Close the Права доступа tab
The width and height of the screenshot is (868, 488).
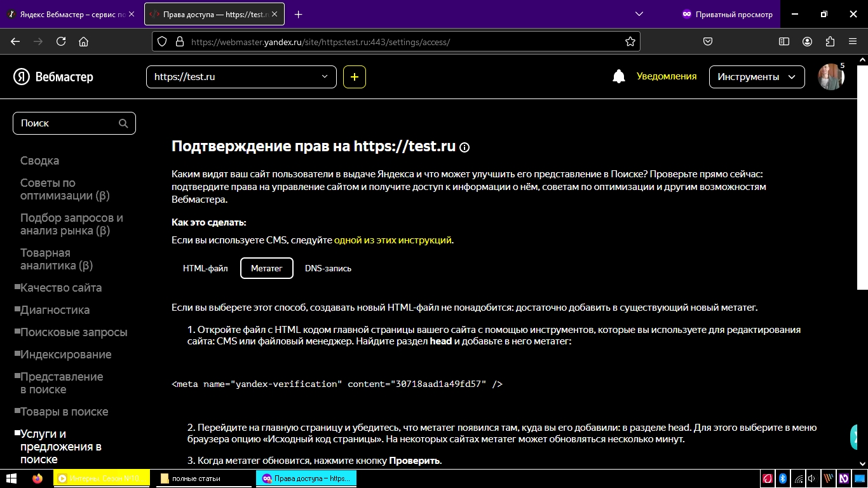[273, 14]
